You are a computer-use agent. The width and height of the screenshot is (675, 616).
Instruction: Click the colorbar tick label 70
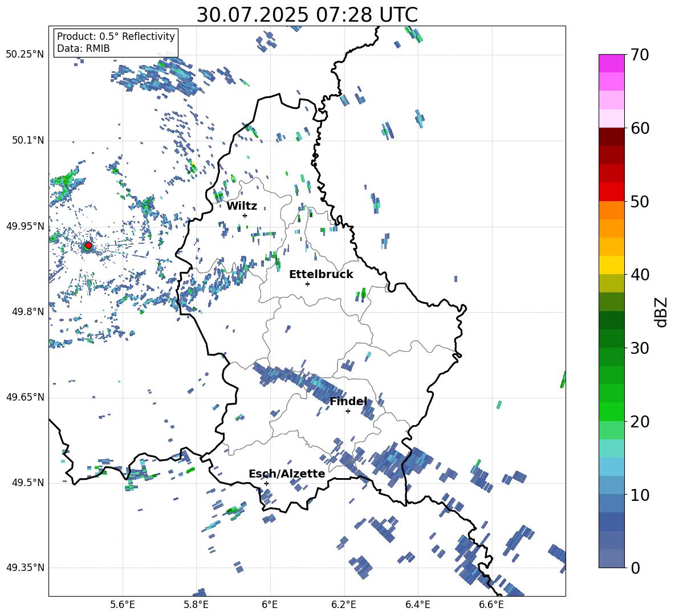click(x=640, y=55)
